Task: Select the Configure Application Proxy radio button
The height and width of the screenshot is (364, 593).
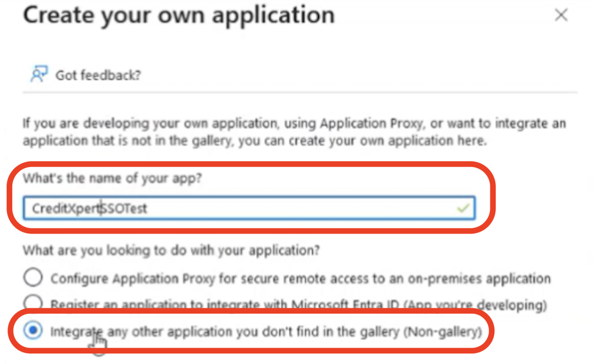Action: click(33, 278)
